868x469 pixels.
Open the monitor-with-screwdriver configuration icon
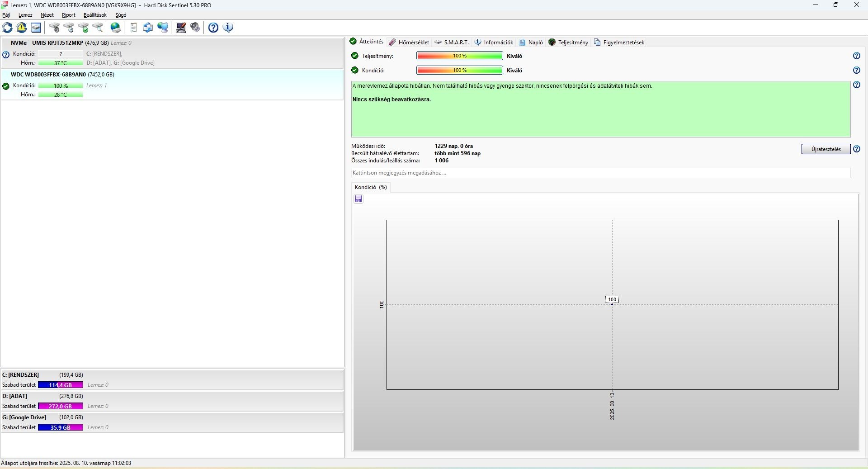(x=181, y=28)
